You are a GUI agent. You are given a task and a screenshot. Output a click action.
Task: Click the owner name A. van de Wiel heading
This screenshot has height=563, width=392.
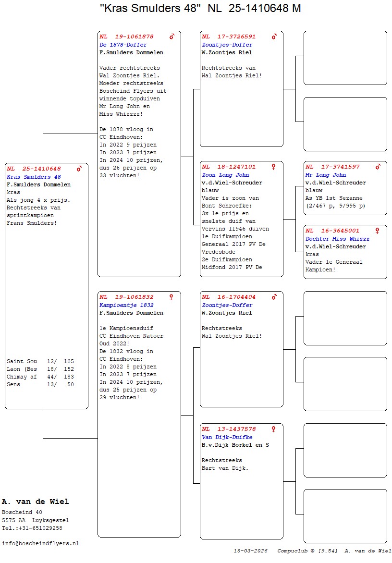tap(35, 502)
